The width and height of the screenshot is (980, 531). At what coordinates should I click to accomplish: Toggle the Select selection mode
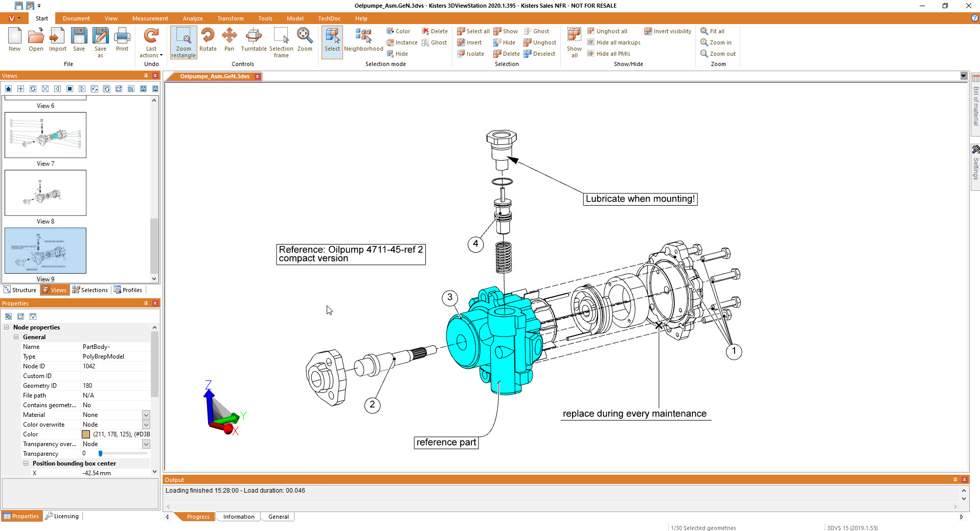tap(332, 42)
